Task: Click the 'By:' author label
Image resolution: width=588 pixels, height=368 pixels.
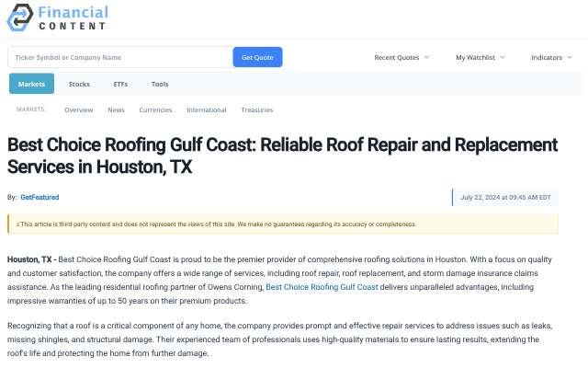Action: pos(12,197)
